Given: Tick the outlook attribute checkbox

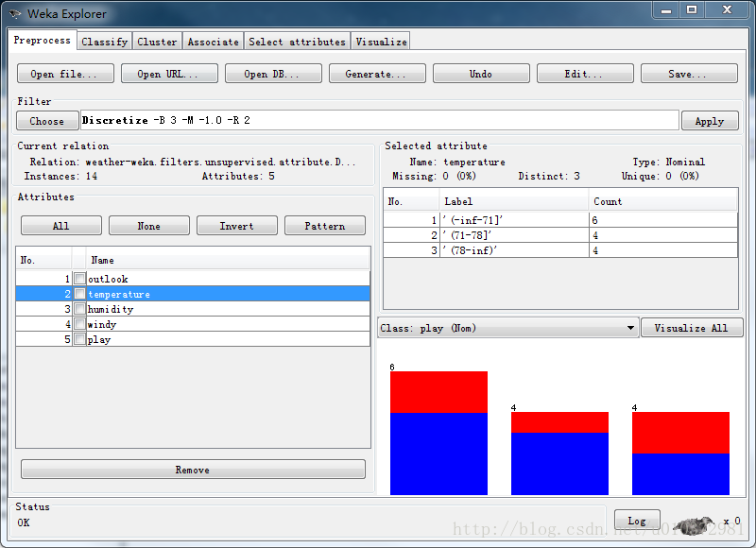Looking at the screenshot, I should [x=80, y=278].
